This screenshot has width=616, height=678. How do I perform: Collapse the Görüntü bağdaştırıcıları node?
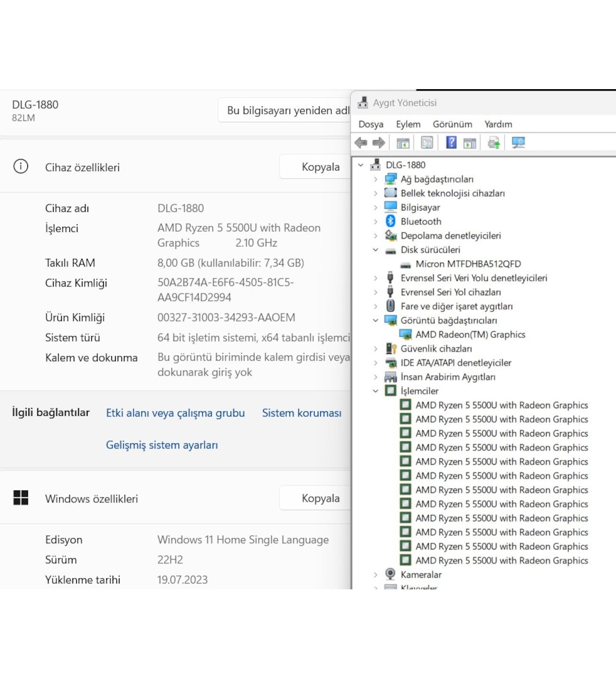tap(375, 321)
